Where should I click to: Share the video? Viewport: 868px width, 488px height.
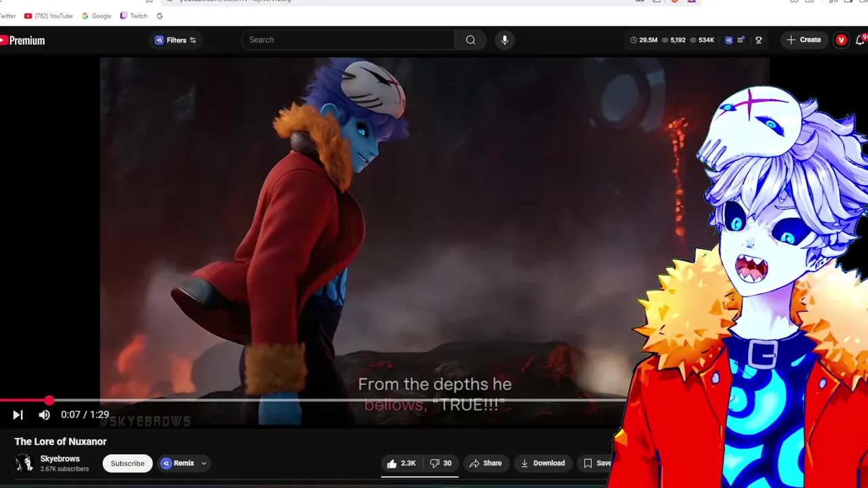point(486,464)
